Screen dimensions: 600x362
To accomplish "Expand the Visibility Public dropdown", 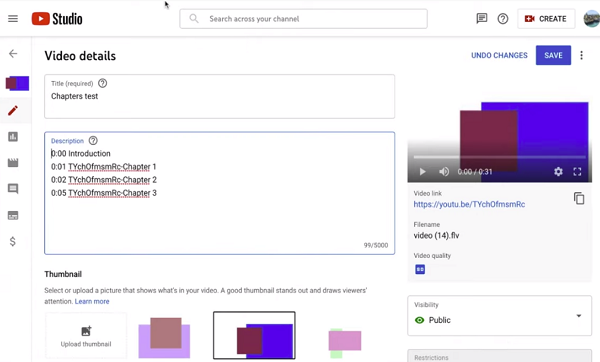I will [x=499, y=316].
